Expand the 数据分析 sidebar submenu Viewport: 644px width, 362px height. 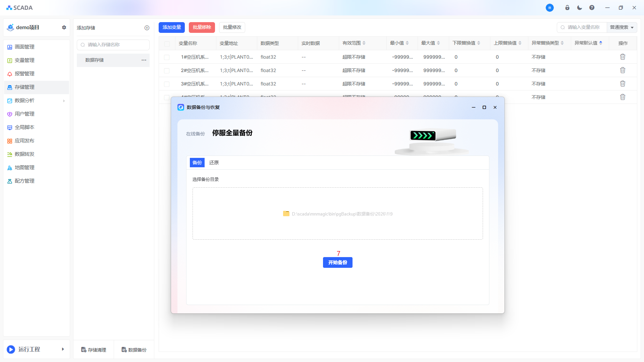tap(64, 101)
